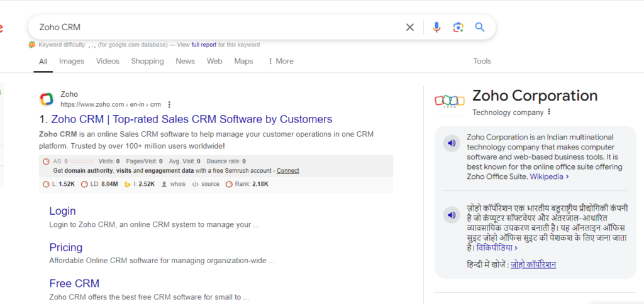Switch to the Images tab

pyautogui.click(x=72, y=61)
